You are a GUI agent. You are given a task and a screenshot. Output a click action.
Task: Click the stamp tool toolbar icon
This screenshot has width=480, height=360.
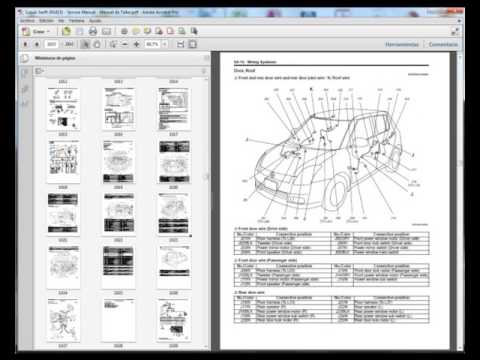pyautogui.click(x=159, y=31)
